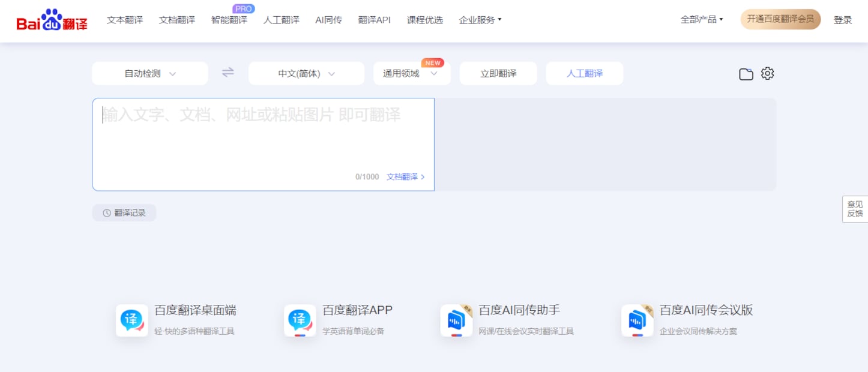Click the Baidu Translate logo

click(x=52, y=20)
